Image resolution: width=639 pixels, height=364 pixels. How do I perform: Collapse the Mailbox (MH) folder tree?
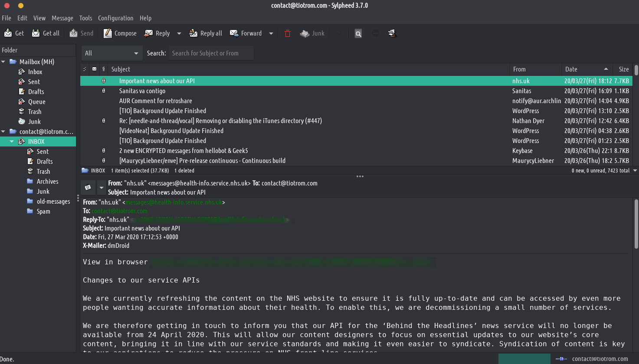pos(3,62)
